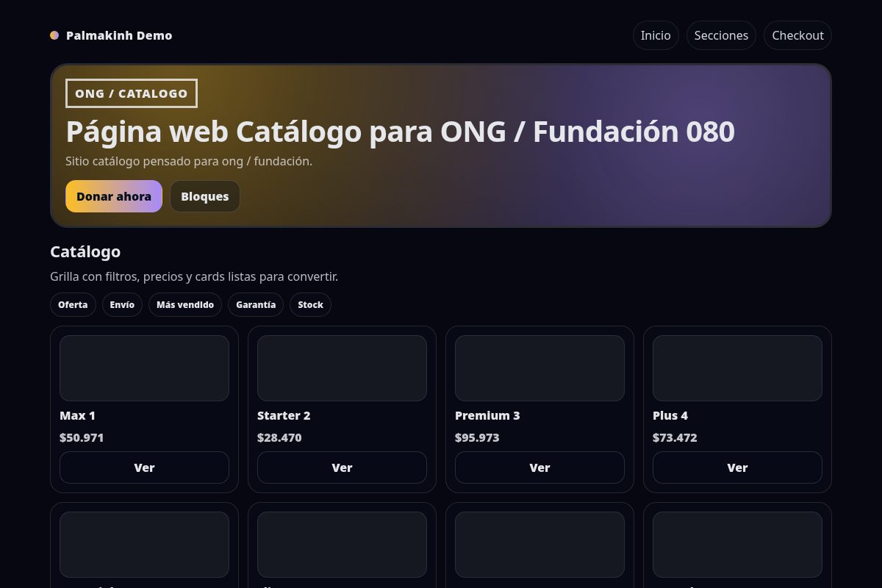This screenshot has width=882, height=588.
Task: Toggle the Envío filter chip
Action: click(x=122, y=304)
